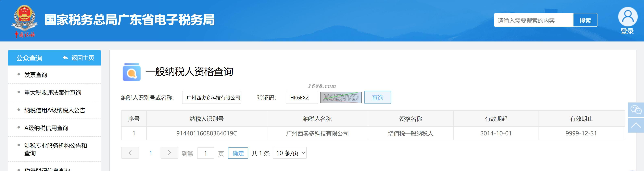Click the 国家税务总局广东省电子税务局 site title
This screenshot has width=644, height=171.
point(129,20)
